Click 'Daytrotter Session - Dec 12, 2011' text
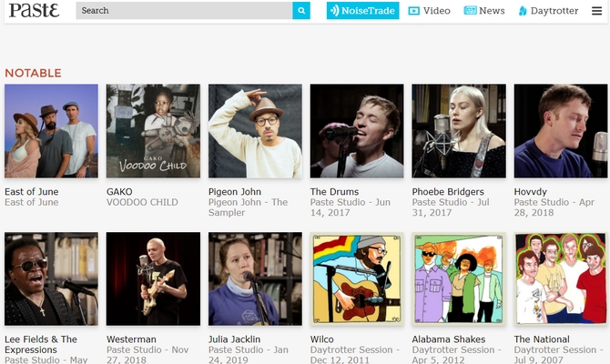Viewport: 610px width, 364px height. (x=355, y=354)
